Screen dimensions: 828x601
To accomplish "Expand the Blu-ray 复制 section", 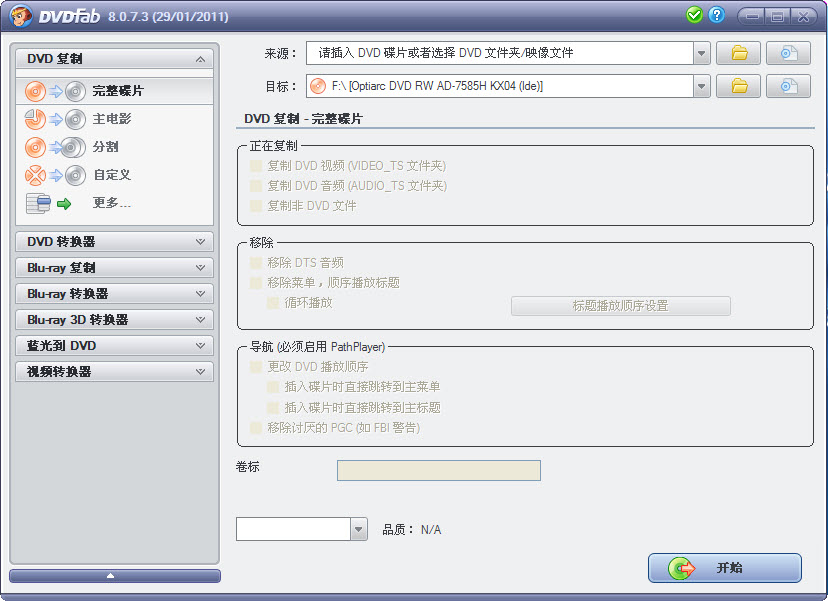I will [115, 268].
